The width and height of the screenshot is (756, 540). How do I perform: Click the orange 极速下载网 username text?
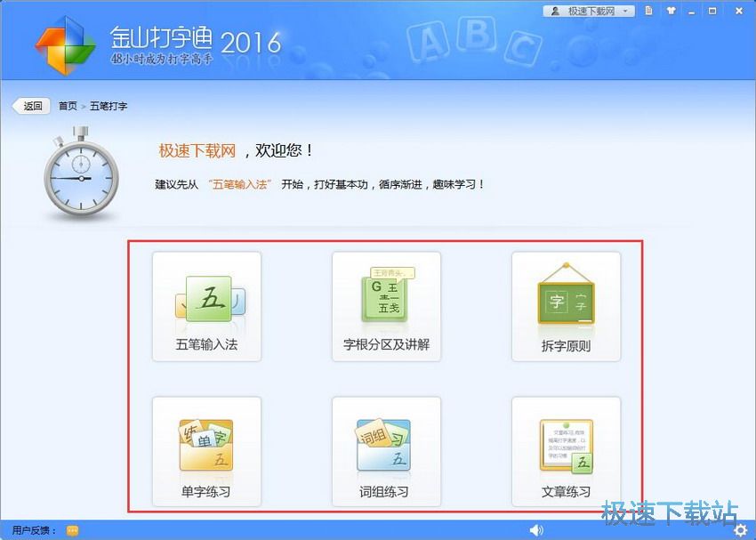coord(197,151)
